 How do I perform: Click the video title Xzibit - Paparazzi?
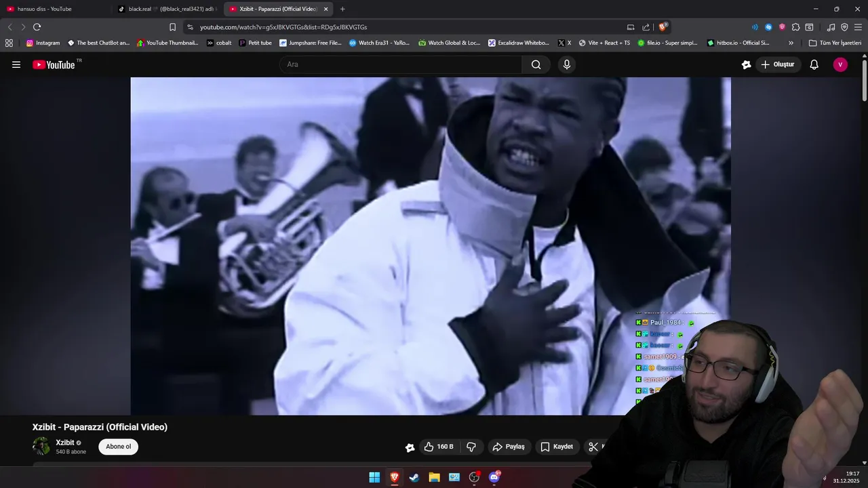point(100,427)
